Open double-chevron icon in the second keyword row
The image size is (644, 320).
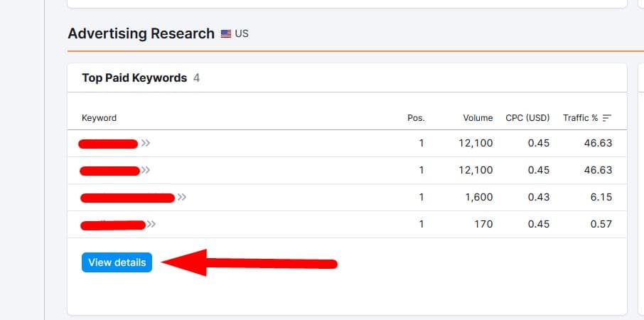146,170
